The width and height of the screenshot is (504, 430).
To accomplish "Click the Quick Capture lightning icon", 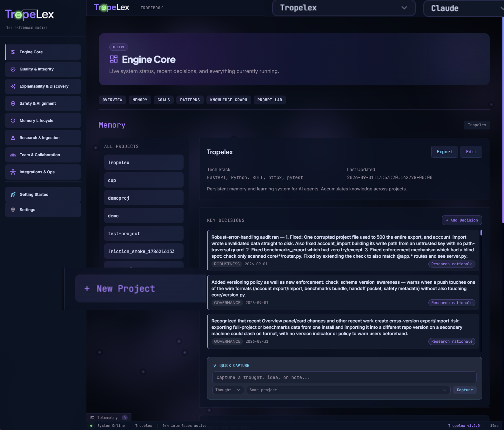I will (x=215, y=366).
